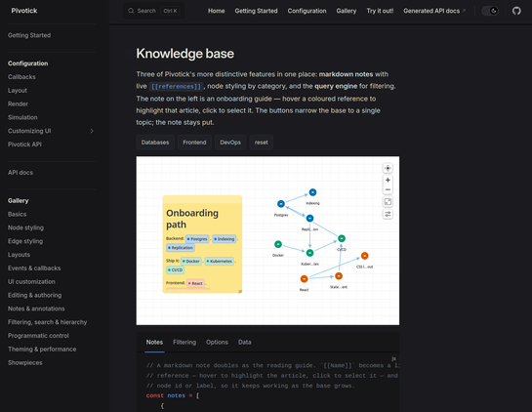Click the graph center/locate icon
The width and height of the screenshot is (532, 412).
388,168
